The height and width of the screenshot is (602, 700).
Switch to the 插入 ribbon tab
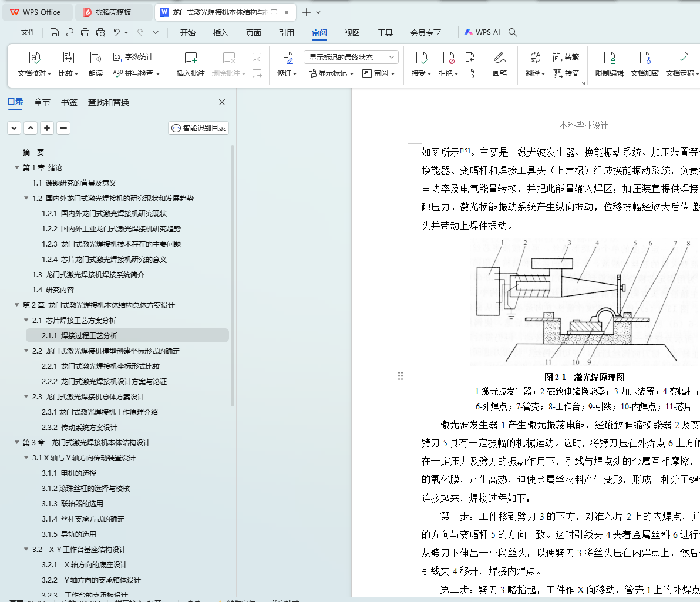tap(221, 33)
